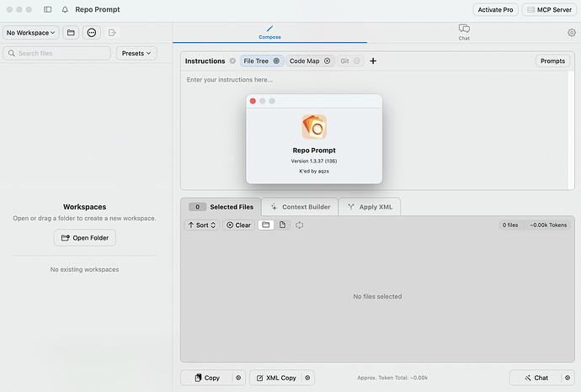Switch to the Chat tab at top
Image resolution: width=581 pixels, height=392 pixels.
coord(464,33)
